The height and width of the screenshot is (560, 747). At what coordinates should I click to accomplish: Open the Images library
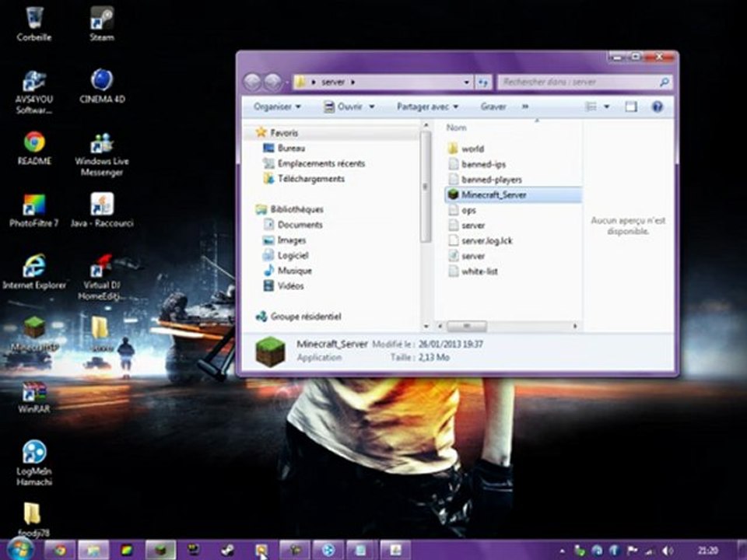pos(285,240)
